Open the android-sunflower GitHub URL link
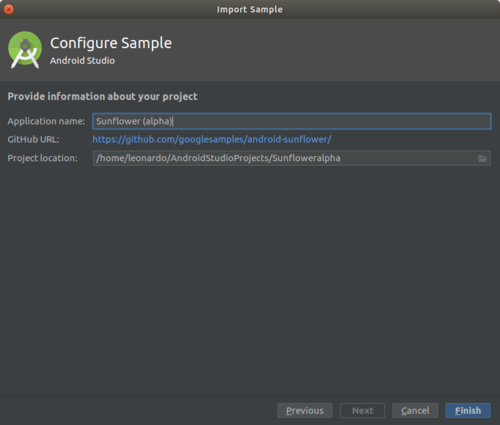500x425 pixels. point(212,139)
